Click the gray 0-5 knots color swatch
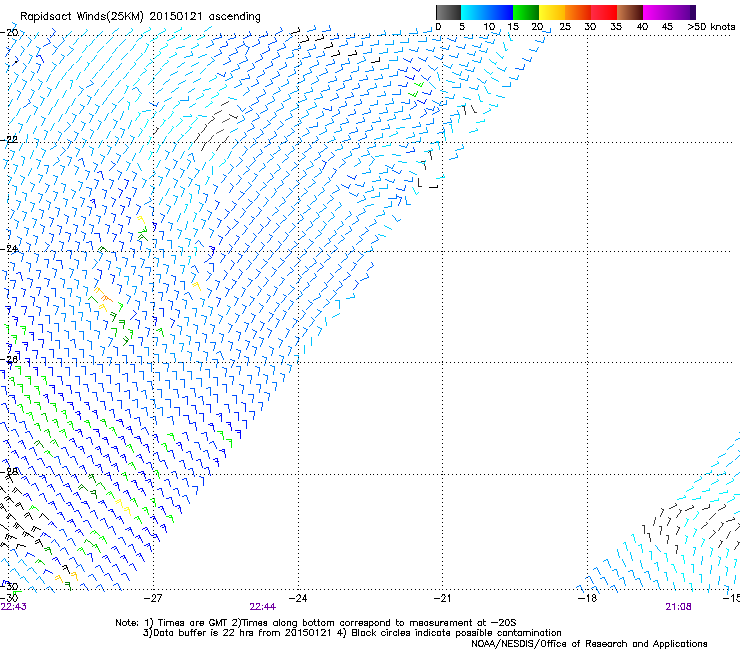The height and width of the screenshot is (650, 740). click(x=448, y=12)
